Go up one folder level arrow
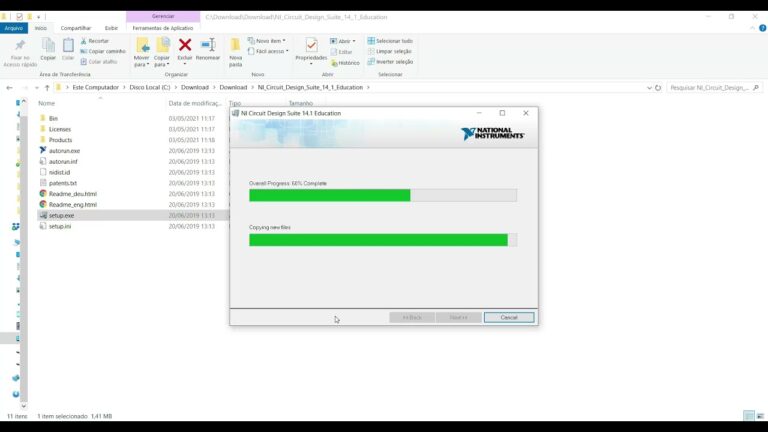The image size is (768, 432). click(x=47, y=88)
